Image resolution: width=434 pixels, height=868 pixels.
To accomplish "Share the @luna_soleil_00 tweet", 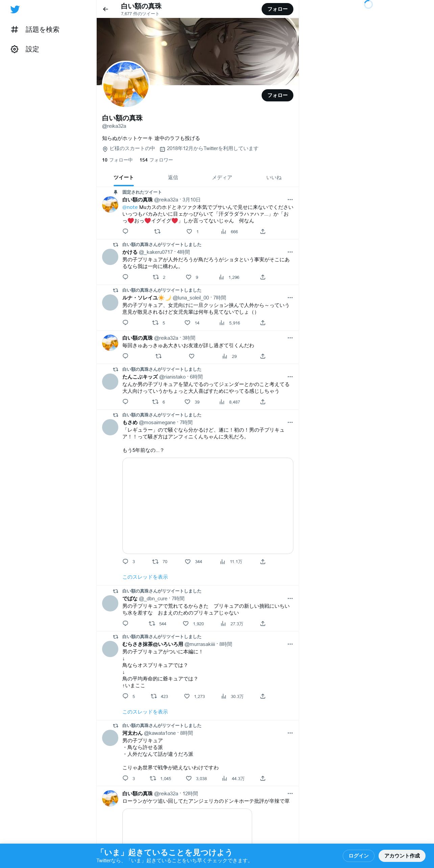I will (x=263, y=323).
